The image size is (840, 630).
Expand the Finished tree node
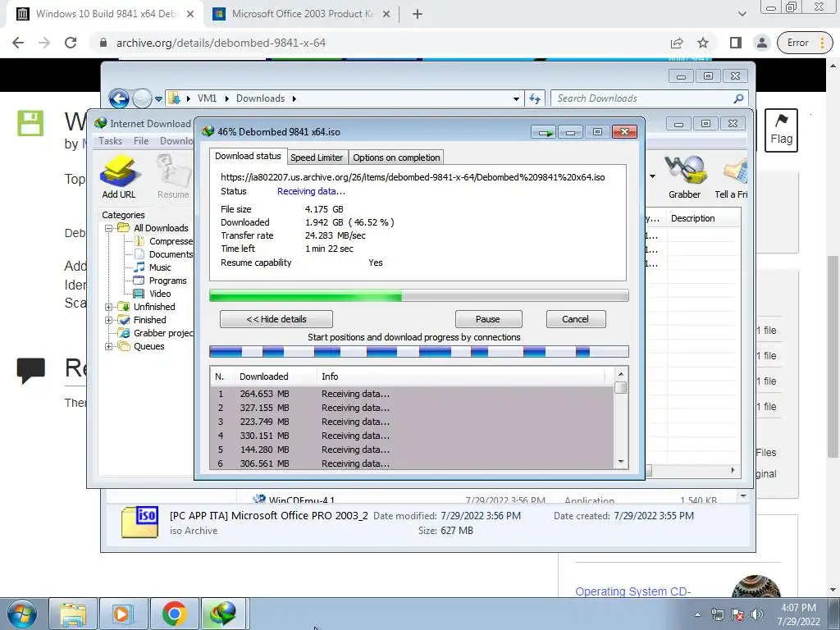point(109,320)
